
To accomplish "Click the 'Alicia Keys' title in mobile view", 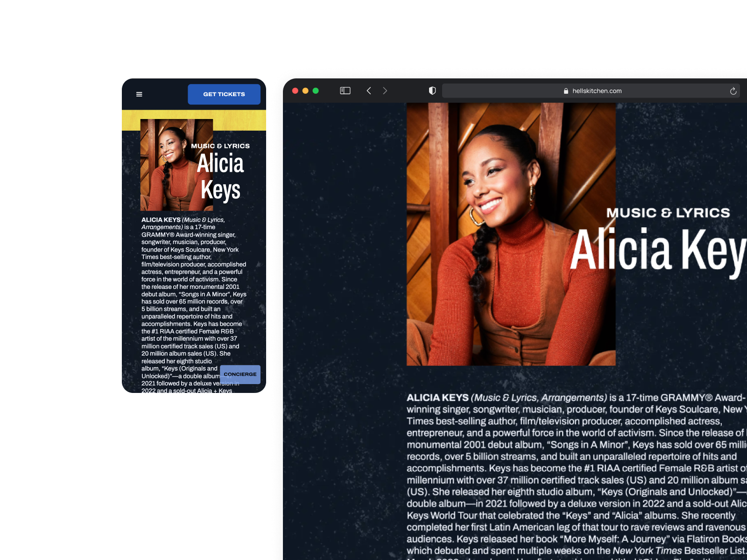I will coord(220,177).
